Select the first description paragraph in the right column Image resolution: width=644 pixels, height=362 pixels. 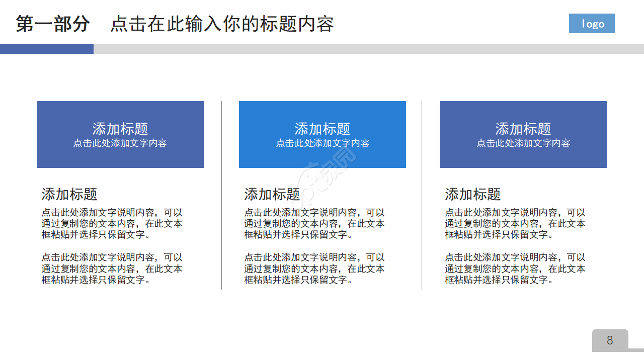(515, 224)
